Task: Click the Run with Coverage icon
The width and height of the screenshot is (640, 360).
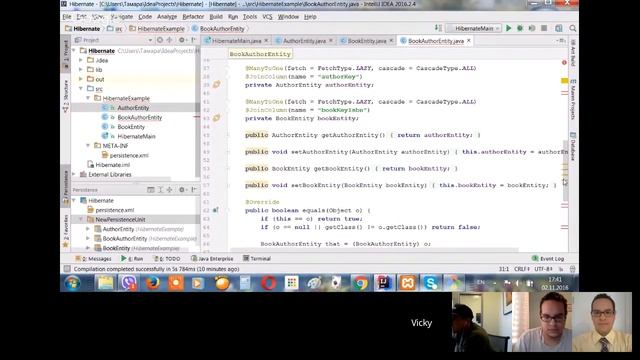Action: (532, 28)
